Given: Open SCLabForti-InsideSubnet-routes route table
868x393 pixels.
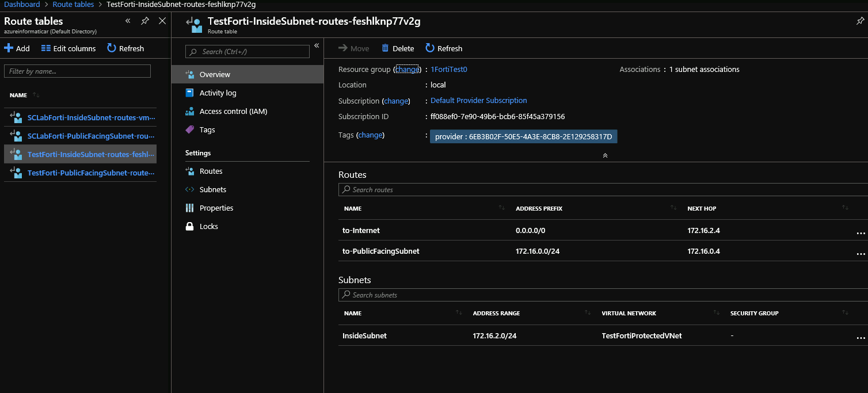Looking at the screenshot, I should (92, 118).
